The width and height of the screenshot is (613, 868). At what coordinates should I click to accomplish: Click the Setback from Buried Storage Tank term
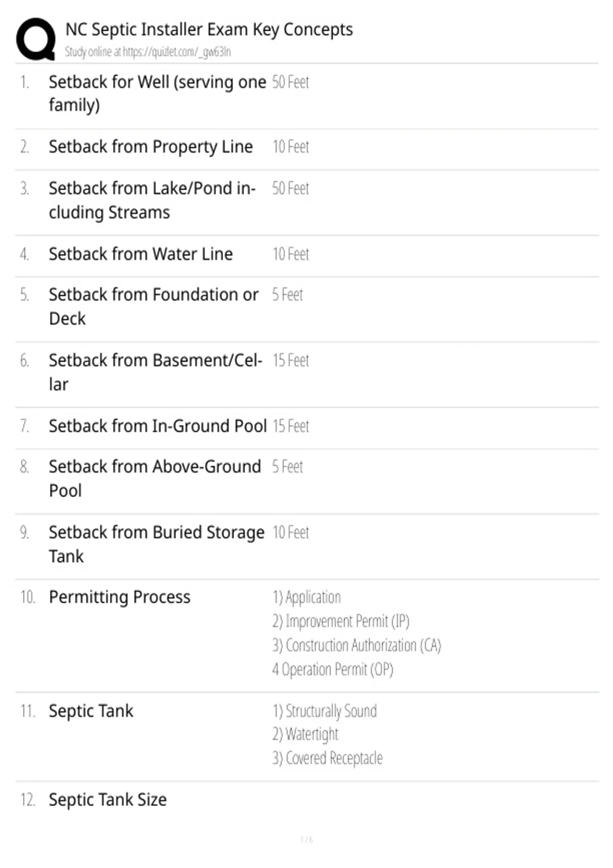[x=156, y=544]
